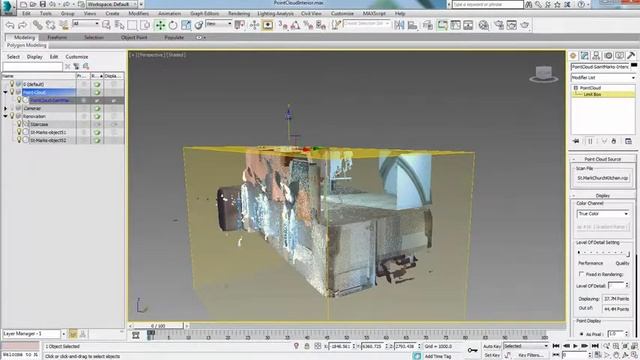Viewport: 640px width, 360px height.
Task: Activate the Select and Move tool
Action: point(160,25)
